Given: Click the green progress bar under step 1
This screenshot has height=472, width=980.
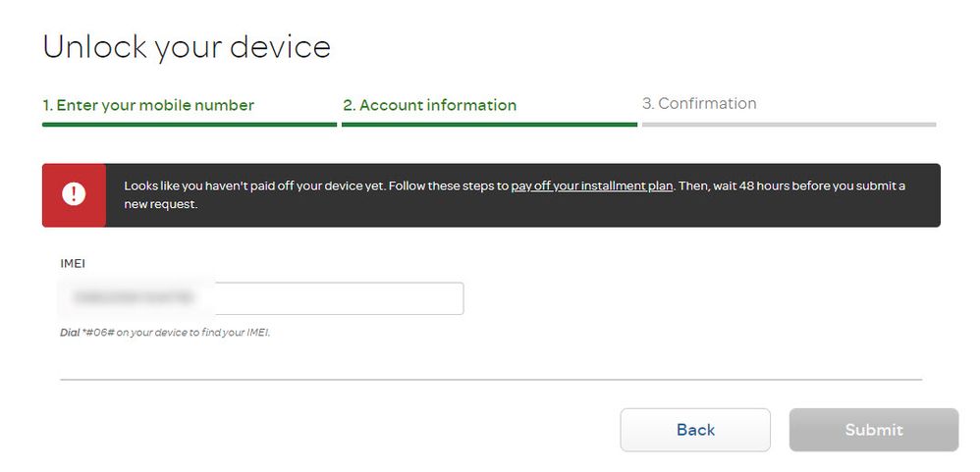Looking at the screenshot, I should coord(190,125).
